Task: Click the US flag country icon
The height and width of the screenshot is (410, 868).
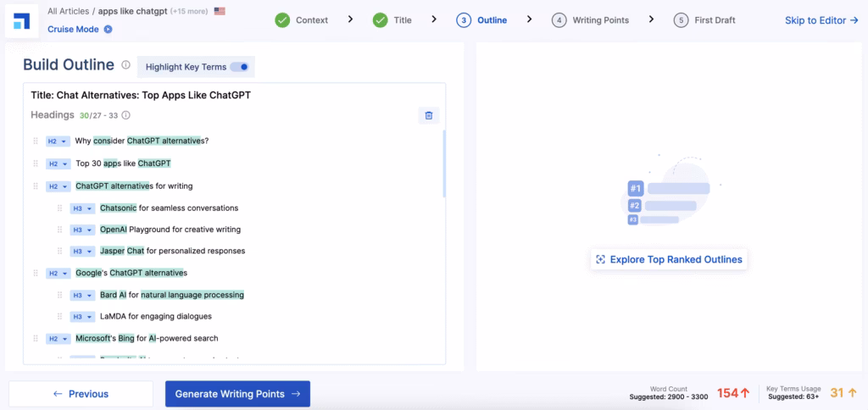Action: point(220,12)
